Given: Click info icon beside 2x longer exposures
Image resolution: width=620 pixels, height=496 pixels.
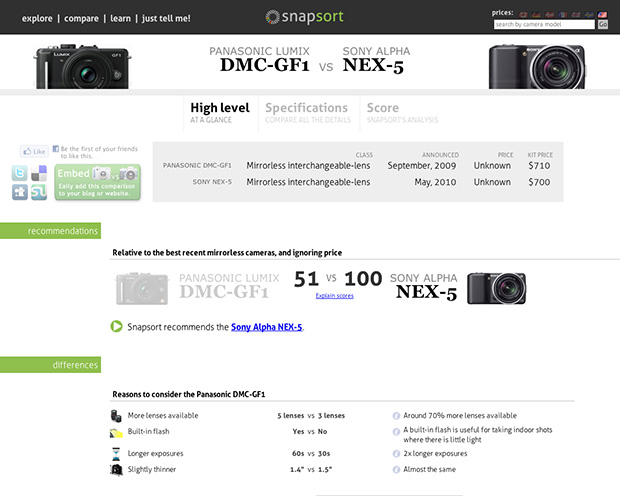Looking at the screenshot, I should (x=396, y=454).
